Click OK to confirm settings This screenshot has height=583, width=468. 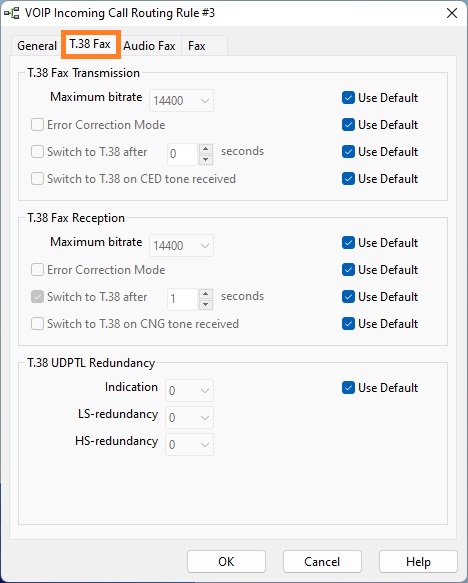click(x=226, y=561)
